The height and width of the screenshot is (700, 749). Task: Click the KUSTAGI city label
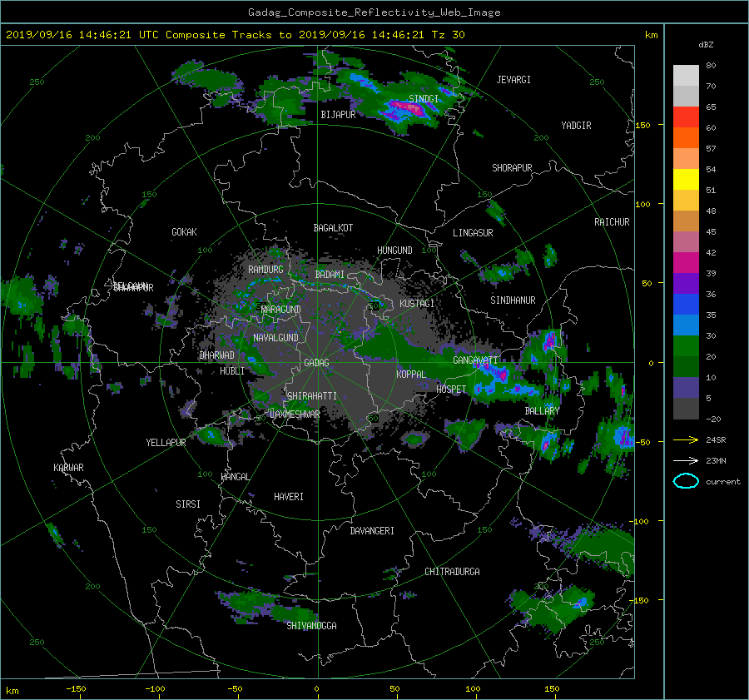[417, 304]
